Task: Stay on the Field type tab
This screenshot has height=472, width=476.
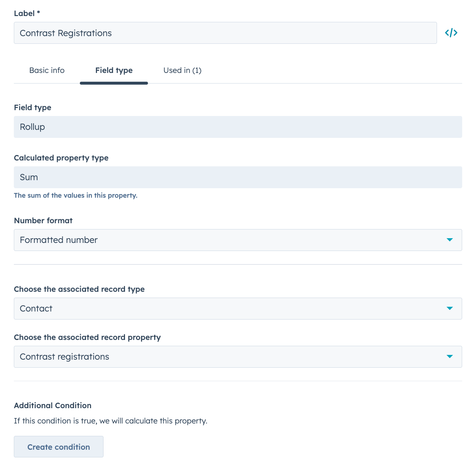Action: [113, 70]
